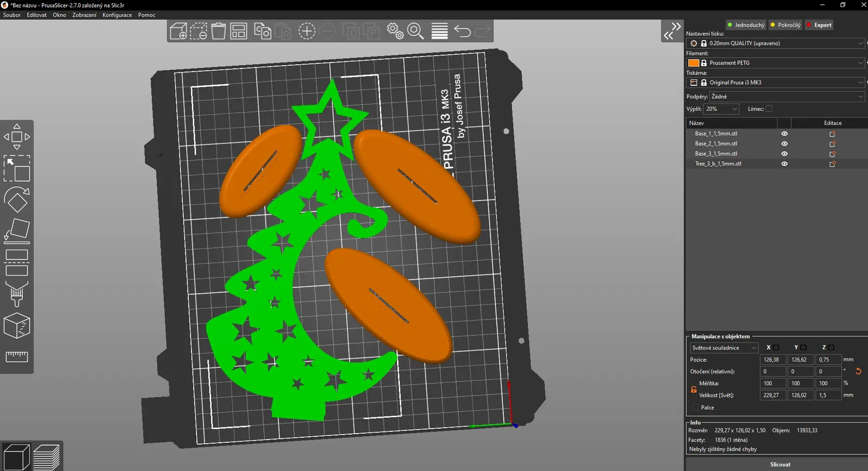This screenshot has height=471, width=868.
Task: Open the 0.20mm QUALITY print settings dropdown
Action: click(776, 43)
